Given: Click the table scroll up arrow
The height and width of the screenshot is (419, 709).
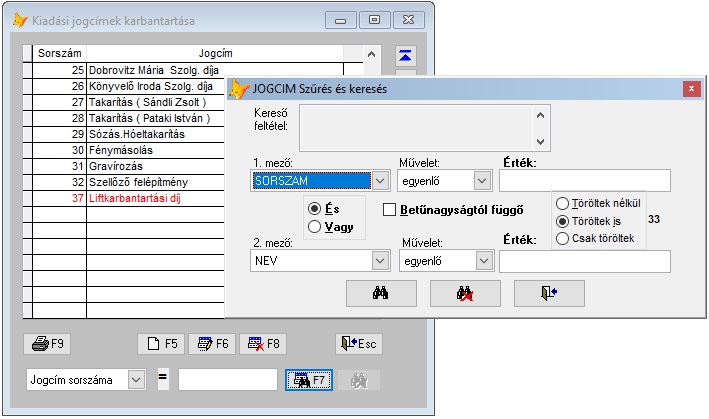Looking at the screenshot, I should click(x=372, y=54).
